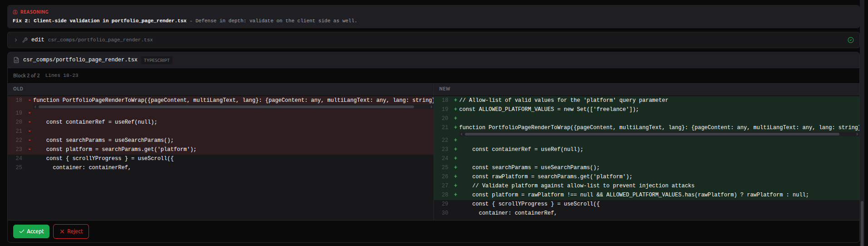Image resolution: width=868 pixels, height=246 pixels.
Task: Accept the proposed code change
Action: (31, 231)
